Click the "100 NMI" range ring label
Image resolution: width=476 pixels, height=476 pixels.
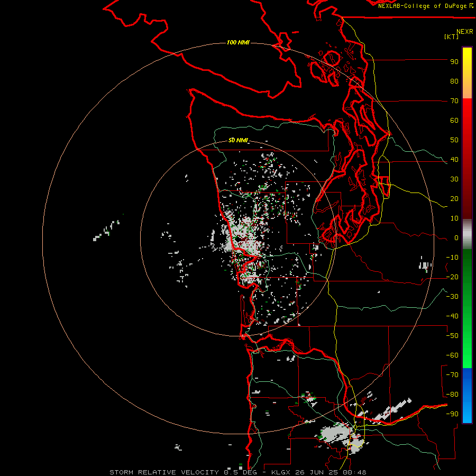pyautogui.click(x=238, y=42)
